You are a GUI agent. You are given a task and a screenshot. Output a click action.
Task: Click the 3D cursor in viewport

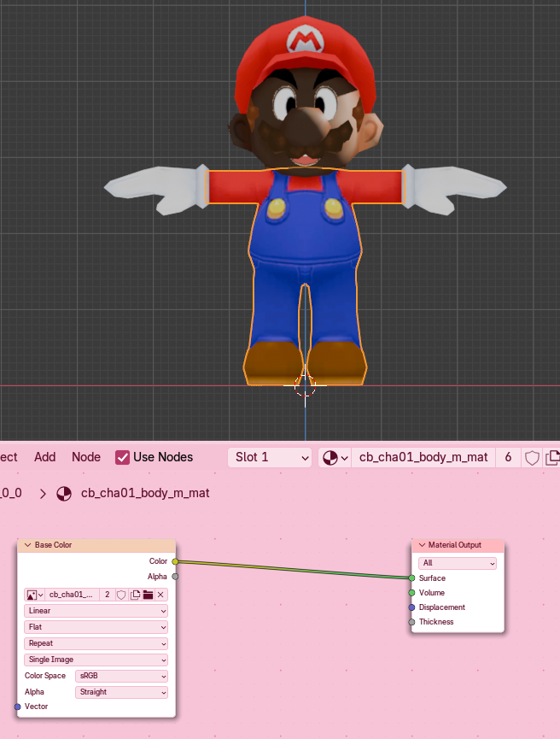pos(306,385)
